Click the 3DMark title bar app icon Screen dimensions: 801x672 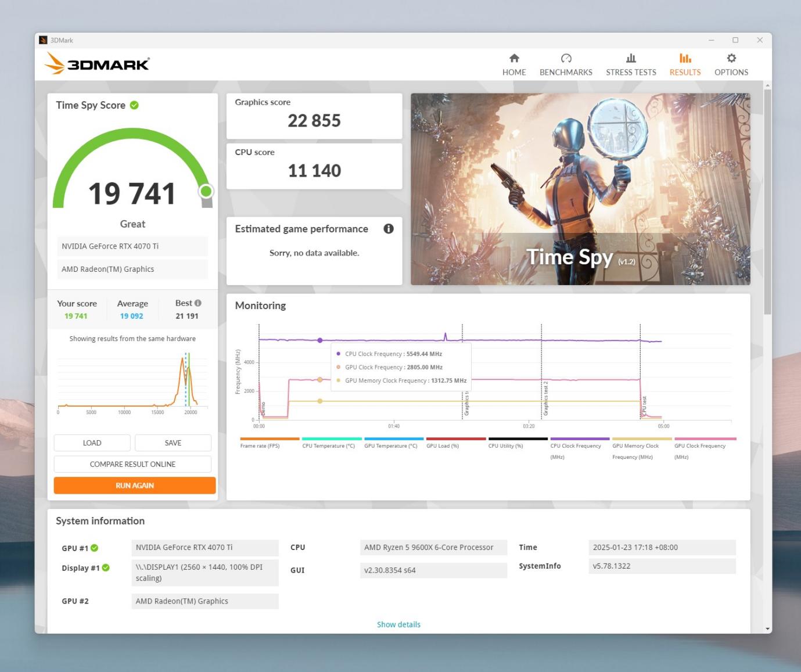coord(43,40)
